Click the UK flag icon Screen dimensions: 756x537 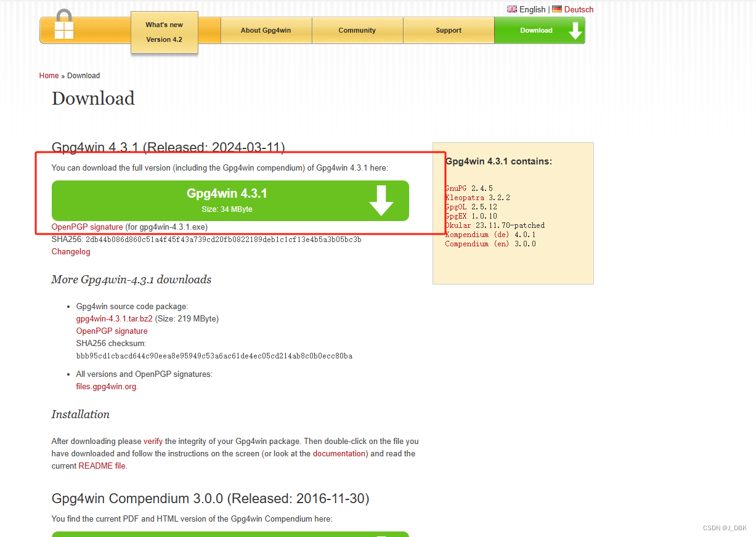point(512,9)
